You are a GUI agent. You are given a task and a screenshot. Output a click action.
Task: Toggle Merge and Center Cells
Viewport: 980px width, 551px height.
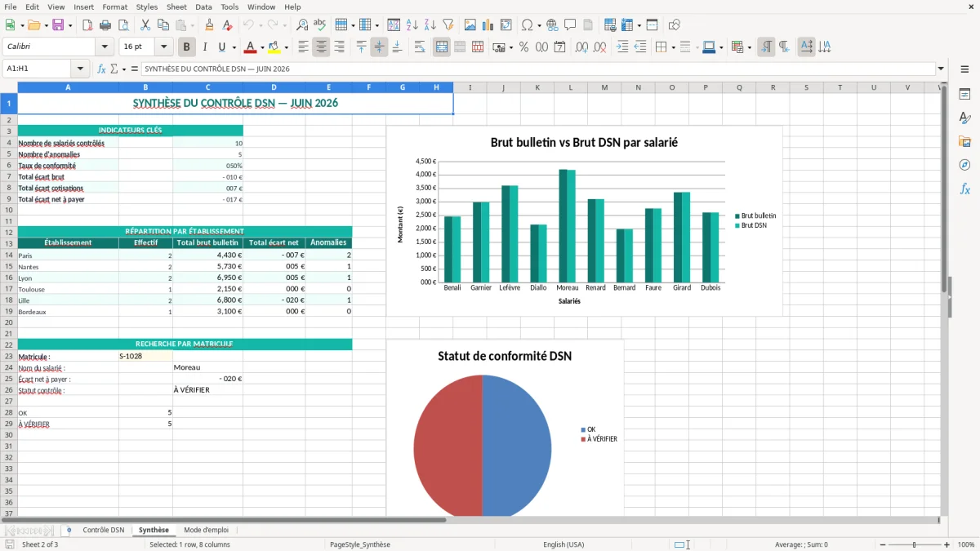click(442, 47)
